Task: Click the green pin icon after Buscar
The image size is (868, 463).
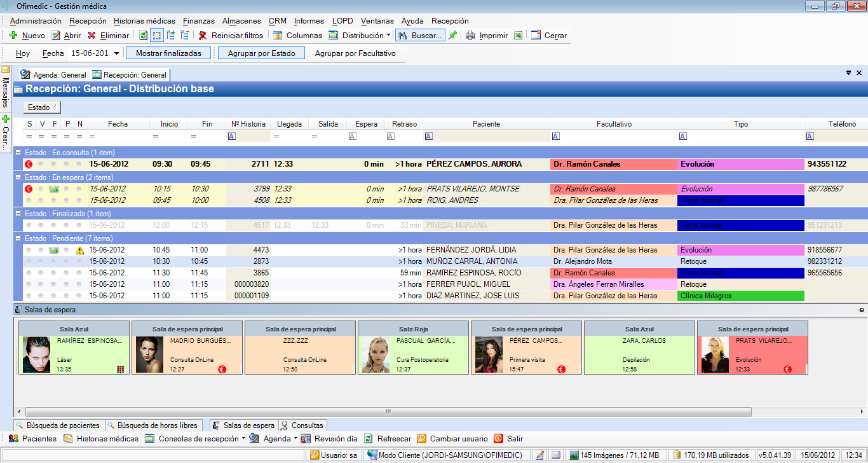Action: [452, 36]
